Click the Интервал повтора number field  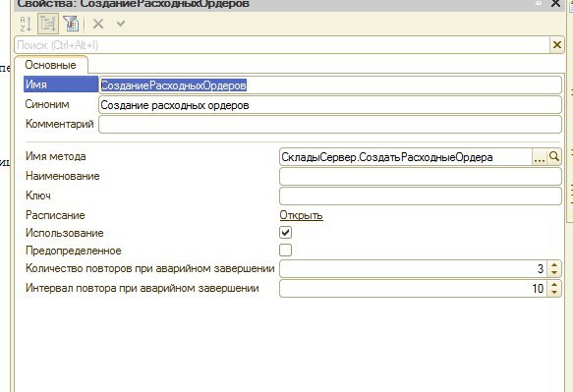pos(414,288)
